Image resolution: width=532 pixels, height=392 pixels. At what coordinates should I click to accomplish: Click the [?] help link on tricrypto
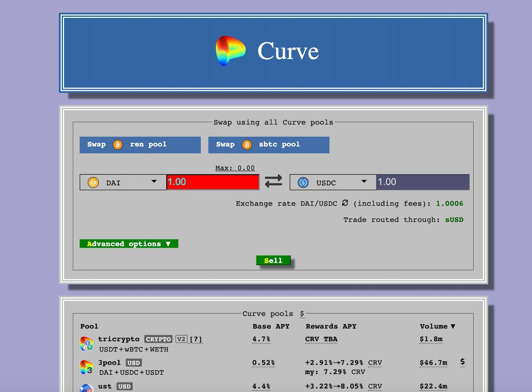196,339
